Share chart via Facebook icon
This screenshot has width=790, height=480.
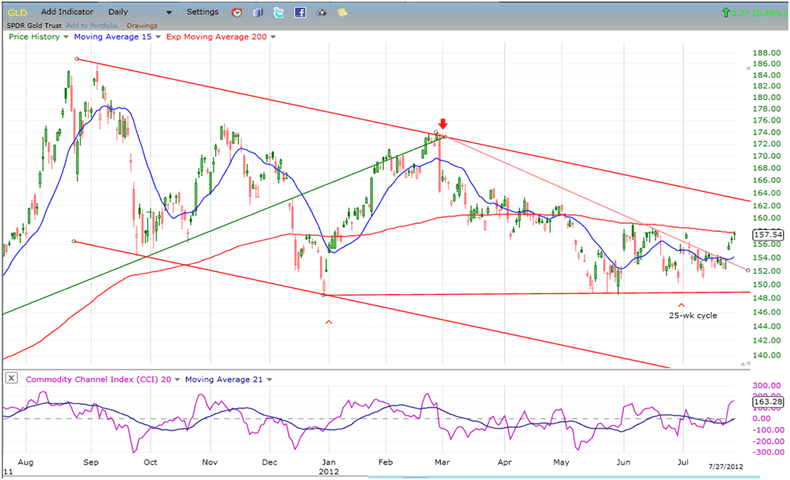coord(300,12)
